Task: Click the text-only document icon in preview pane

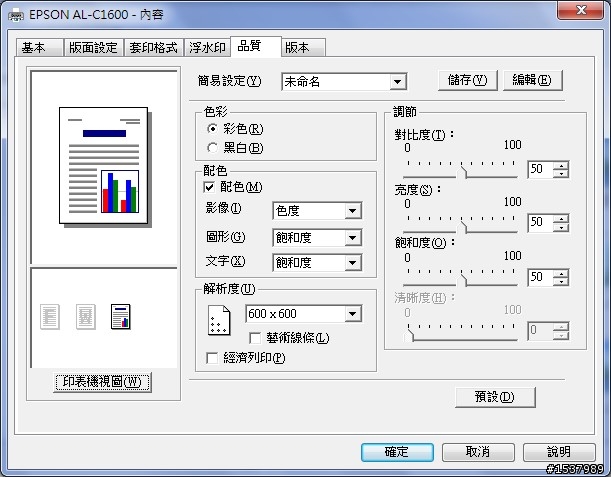Action: [50, 317]
